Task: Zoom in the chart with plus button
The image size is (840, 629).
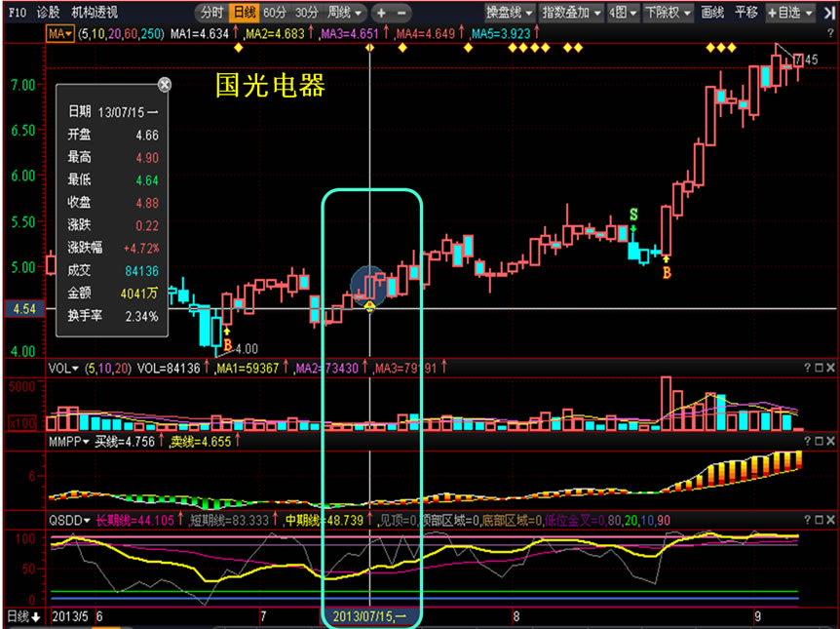Action: (381, 13)
